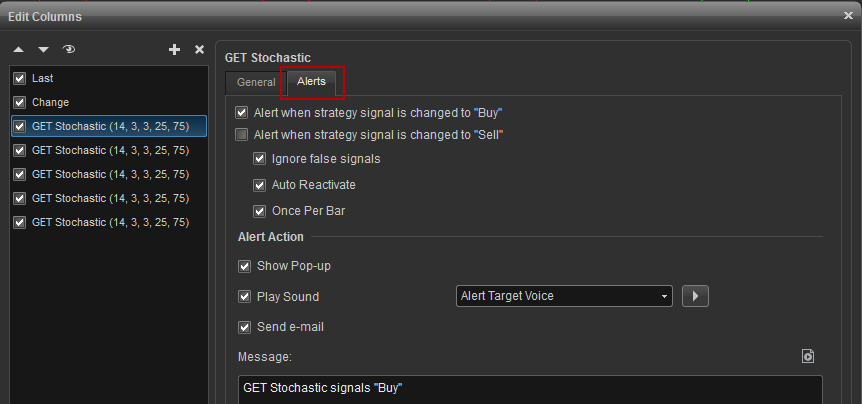
Task: Click inside the alert Message text box
Action: [530, 390]
